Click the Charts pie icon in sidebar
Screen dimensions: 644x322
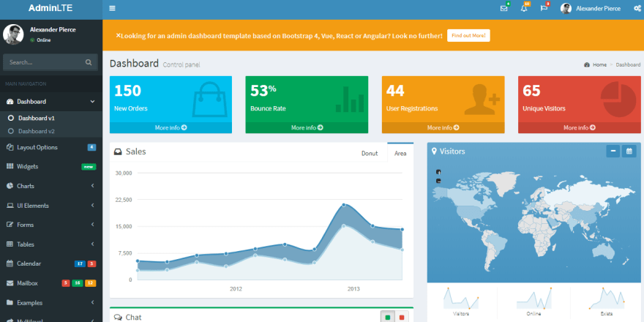click(10, 186)
